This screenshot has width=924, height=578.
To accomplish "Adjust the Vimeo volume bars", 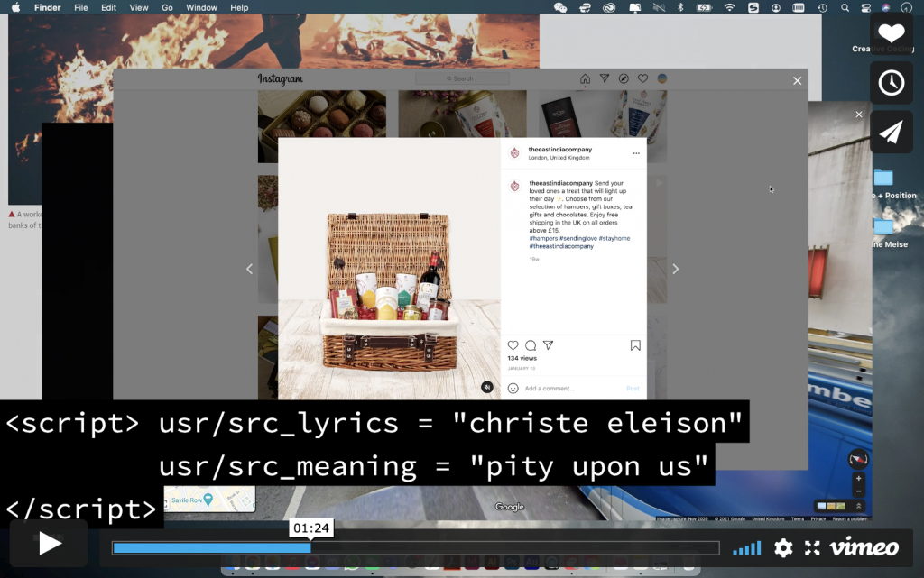I will click(746, 548).
